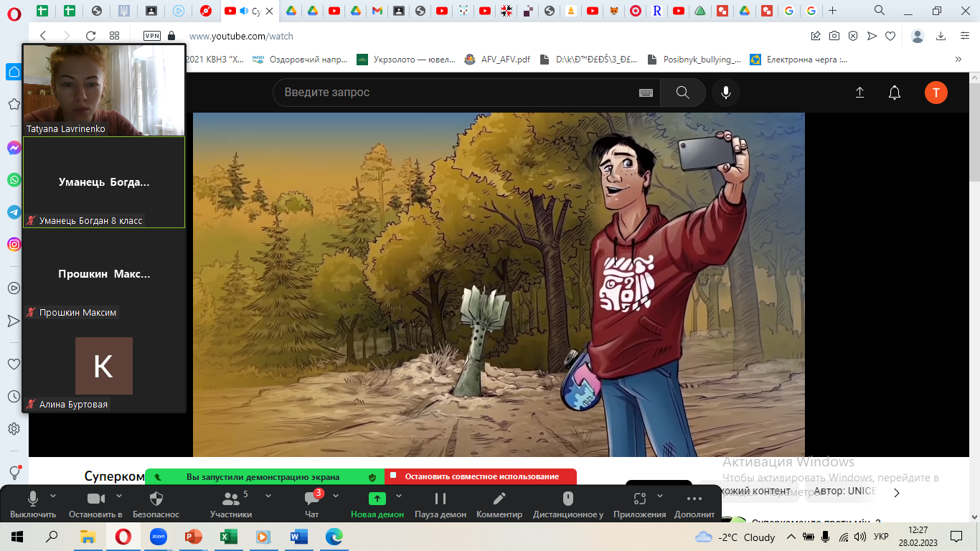The height and width of the screenshot is (551, 980).
Task: Open Messenger in Opera sidebar
Action: coord(14,149)
